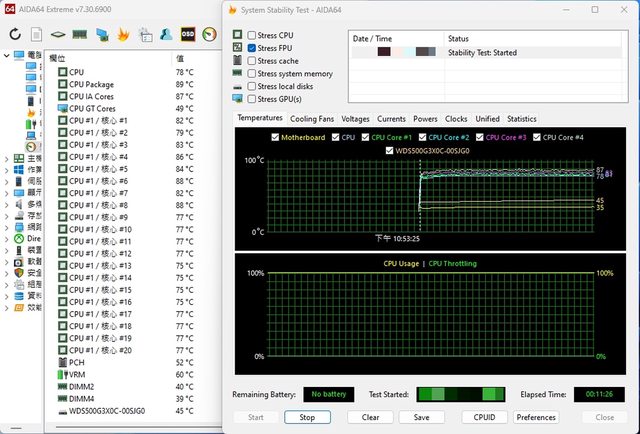Collapse the top computer tree node
Viewport: 640px width, 434px height.
(x=5, y=56)
